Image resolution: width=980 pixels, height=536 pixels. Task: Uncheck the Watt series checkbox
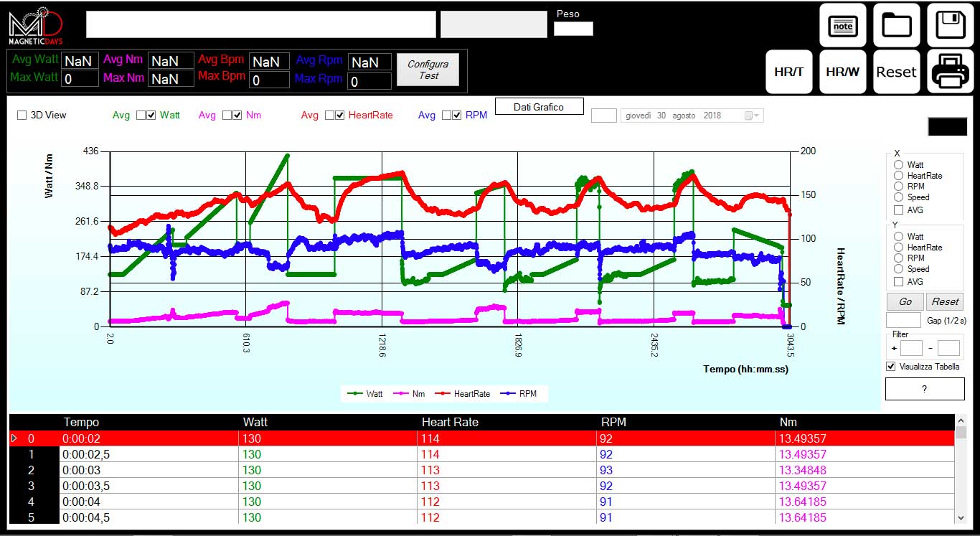click(151, 116)
